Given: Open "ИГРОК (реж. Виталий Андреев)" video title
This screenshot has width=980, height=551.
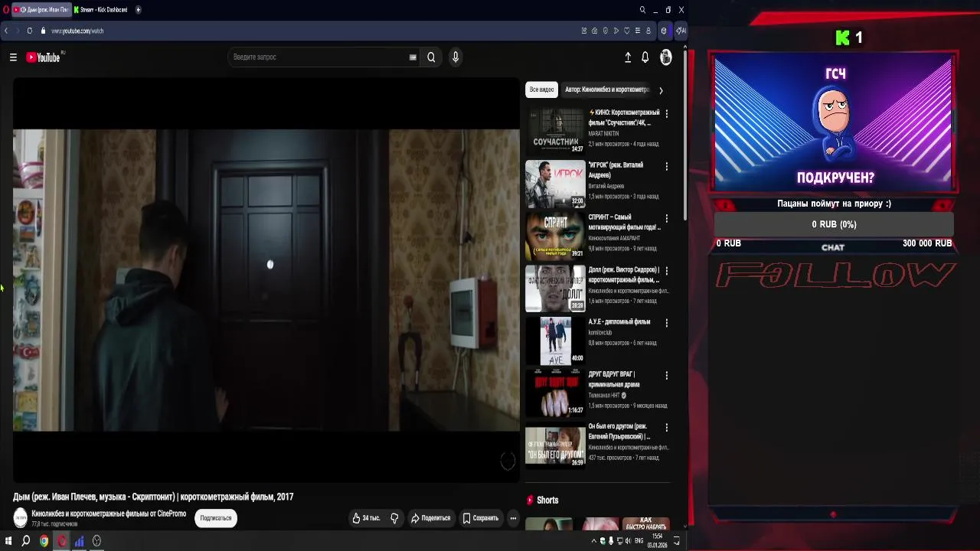Looking at the screenshot, I should point(616,170).
